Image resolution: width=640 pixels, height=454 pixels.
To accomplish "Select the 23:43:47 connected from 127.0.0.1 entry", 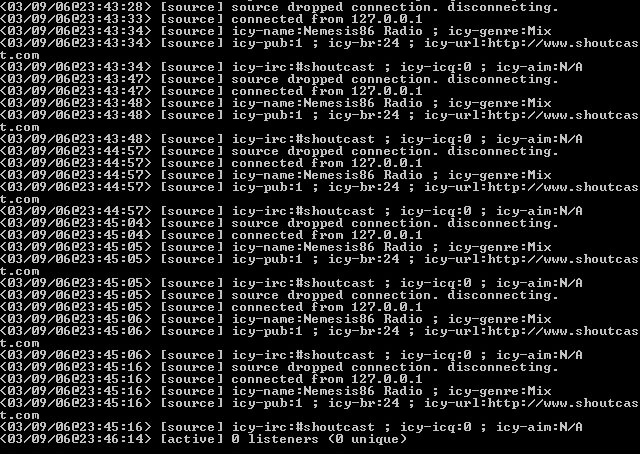I will [x=211, y=91].
